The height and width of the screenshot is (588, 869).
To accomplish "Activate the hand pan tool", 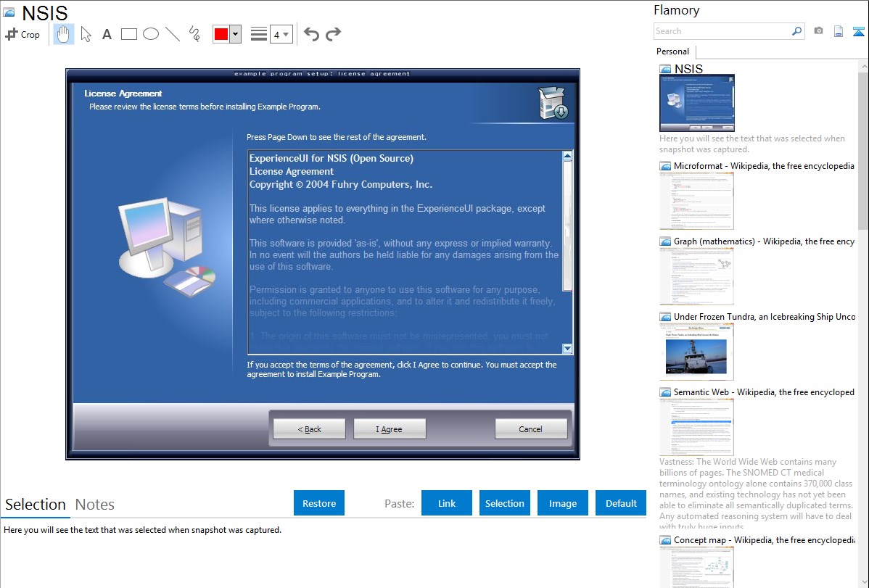I will tap(64, 34).
